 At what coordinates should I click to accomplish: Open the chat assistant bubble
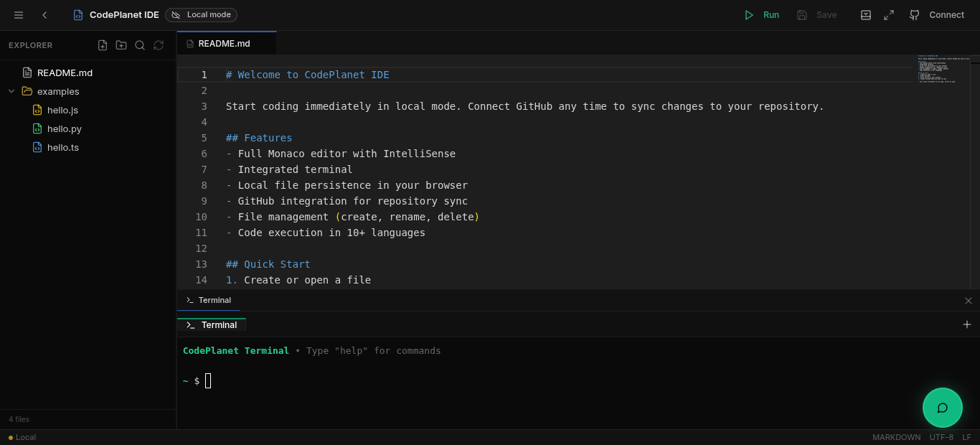click(943, 408)
